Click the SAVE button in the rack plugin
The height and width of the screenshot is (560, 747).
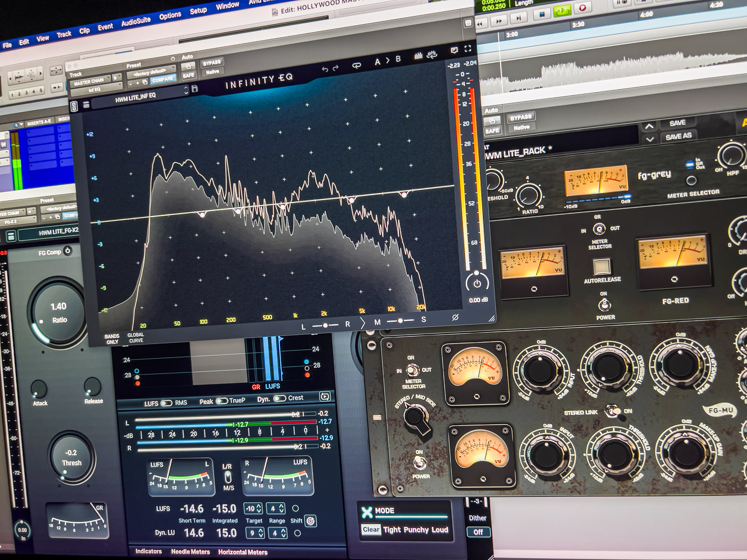pos(677,123)
